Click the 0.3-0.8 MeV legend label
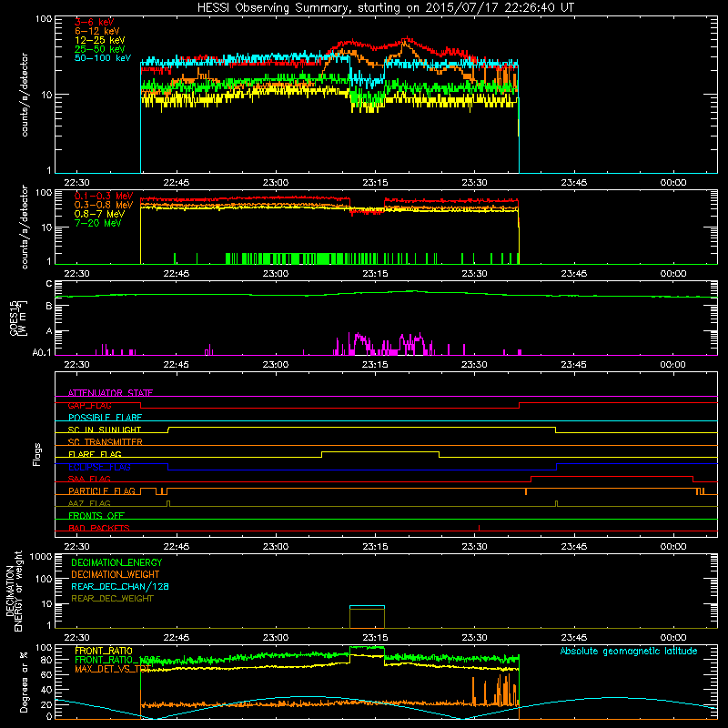This screenshot has height=728, width=728. (x=104, y=205)
